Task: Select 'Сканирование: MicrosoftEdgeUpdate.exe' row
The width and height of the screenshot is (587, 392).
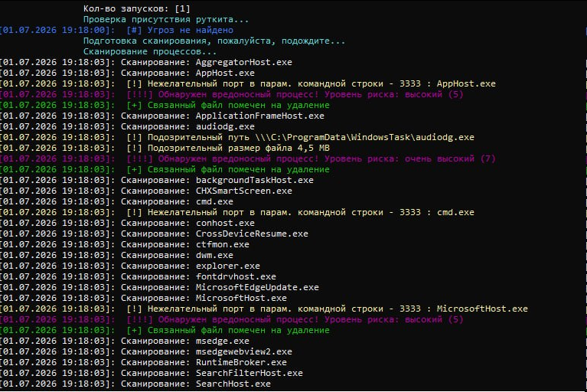Action: click(159, 288)
